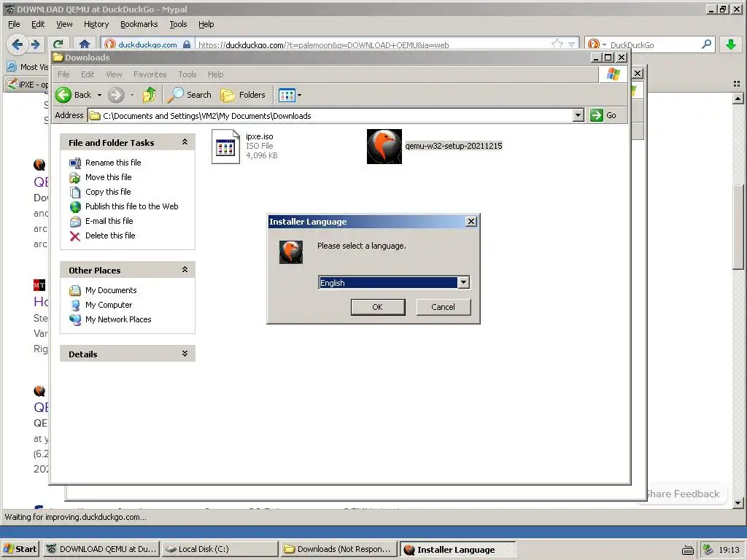This screenshot has height=560, width=747.
Task: Reload the page in Mypal
Action: pos(58,44)
